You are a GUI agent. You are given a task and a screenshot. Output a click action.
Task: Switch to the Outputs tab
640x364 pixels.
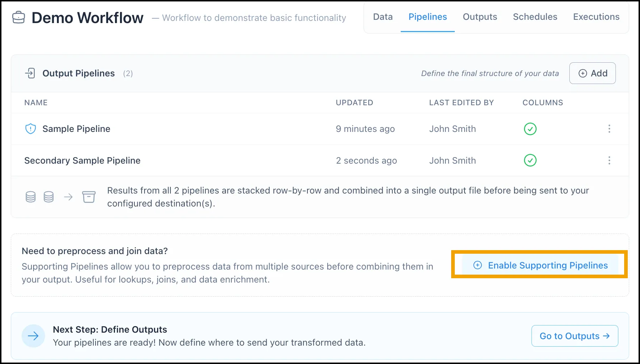coord(480,17)
